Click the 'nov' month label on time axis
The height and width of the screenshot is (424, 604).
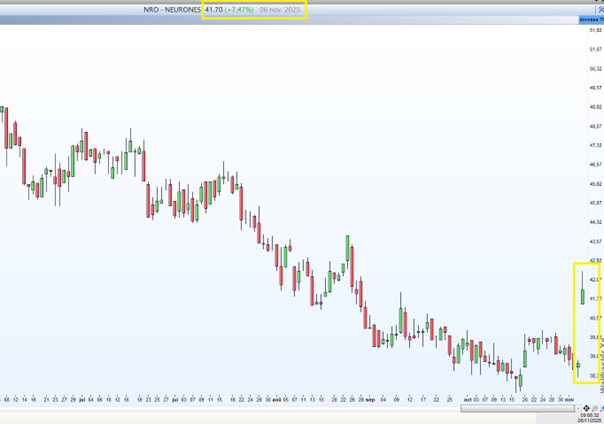(x=569, y=400)
